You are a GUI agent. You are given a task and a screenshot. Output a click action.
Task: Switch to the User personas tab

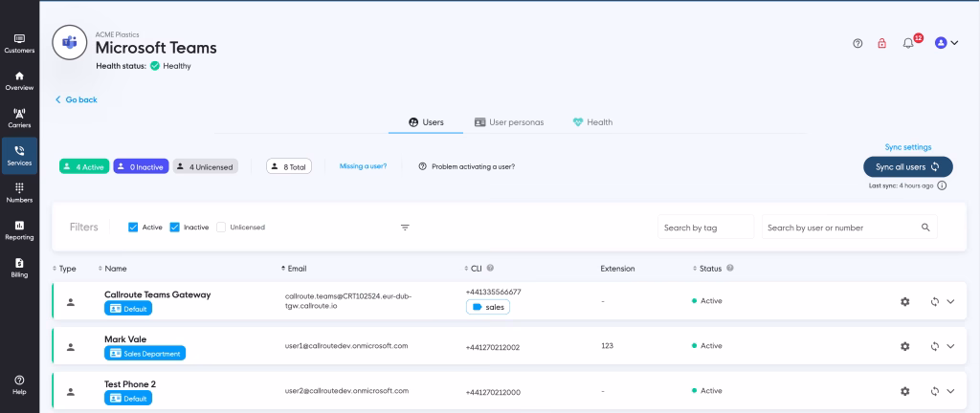point(509,122)
